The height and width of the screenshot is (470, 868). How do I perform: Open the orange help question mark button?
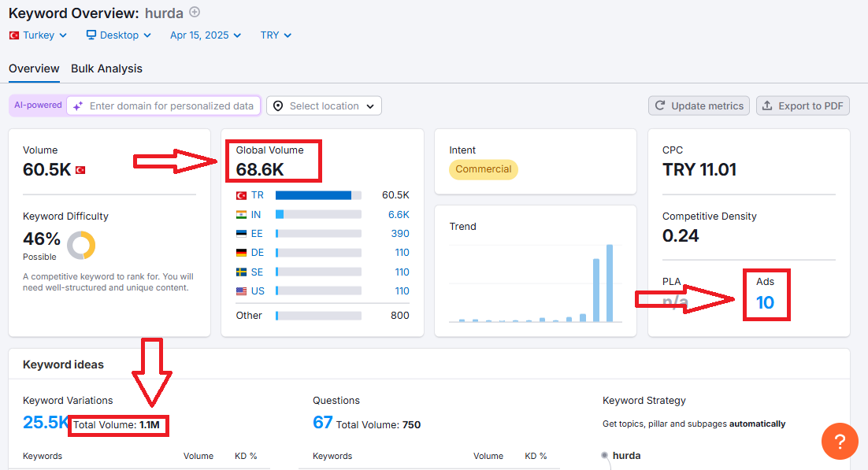[x=840, y=441]
